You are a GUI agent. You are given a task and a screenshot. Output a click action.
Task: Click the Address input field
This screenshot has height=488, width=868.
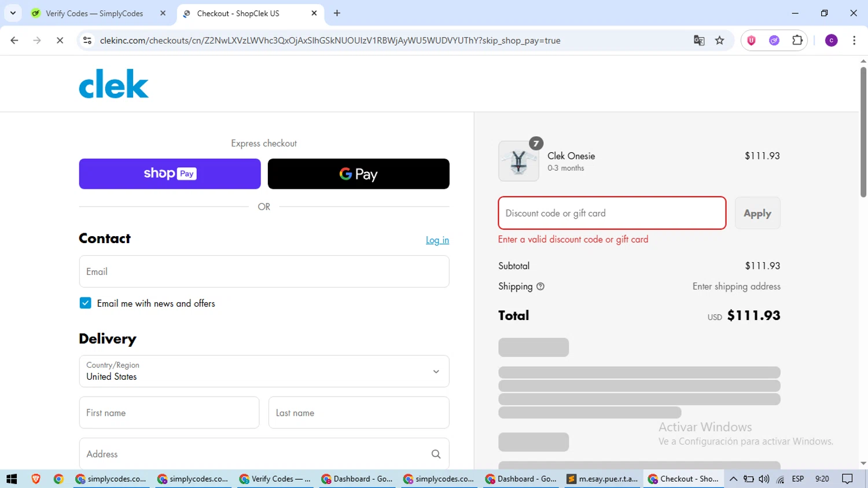point(264,454)
